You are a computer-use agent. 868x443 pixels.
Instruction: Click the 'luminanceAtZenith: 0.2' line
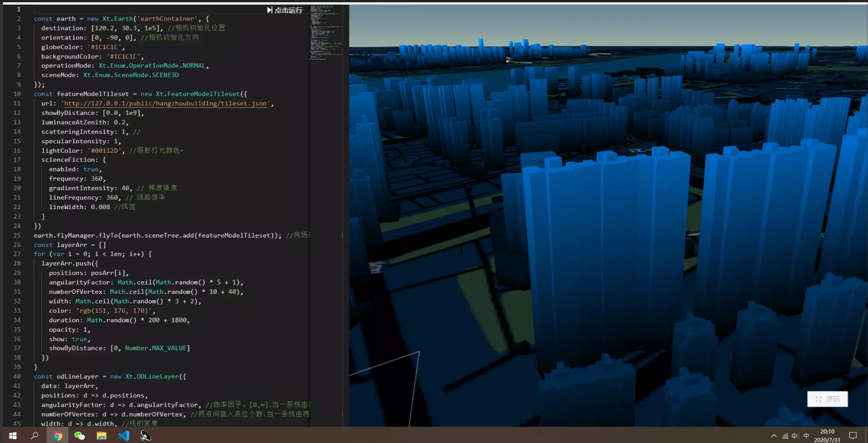85,122
